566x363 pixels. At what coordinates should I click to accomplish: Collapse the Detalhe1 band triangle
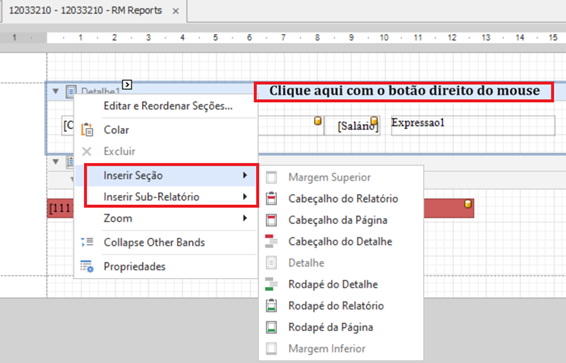pyautogui.click(x=56, y=91)
